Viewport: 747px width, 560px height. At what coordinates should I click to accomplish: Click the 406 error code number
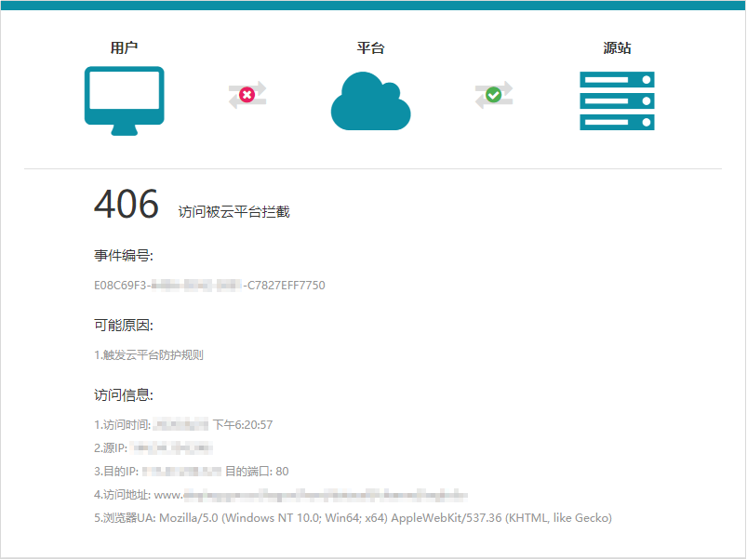pyautogui.click(x=127, y=205)
